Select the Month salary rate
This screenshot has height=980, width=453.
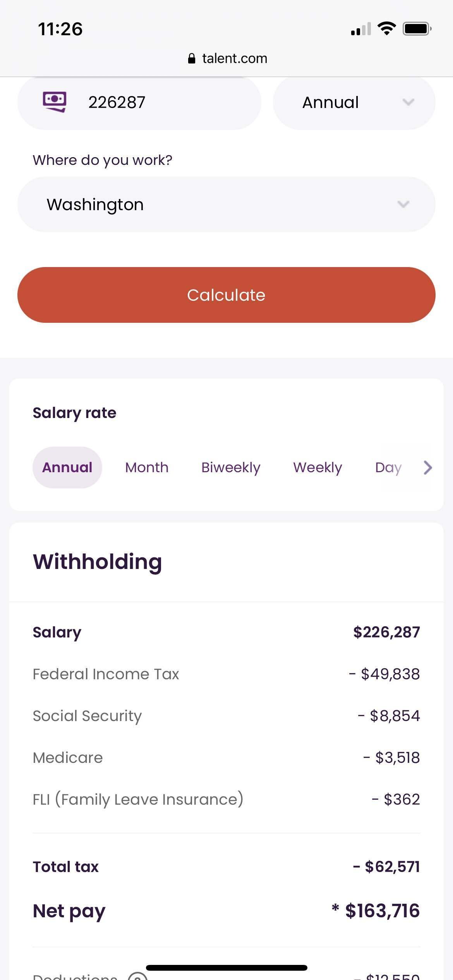coord(146,467)
